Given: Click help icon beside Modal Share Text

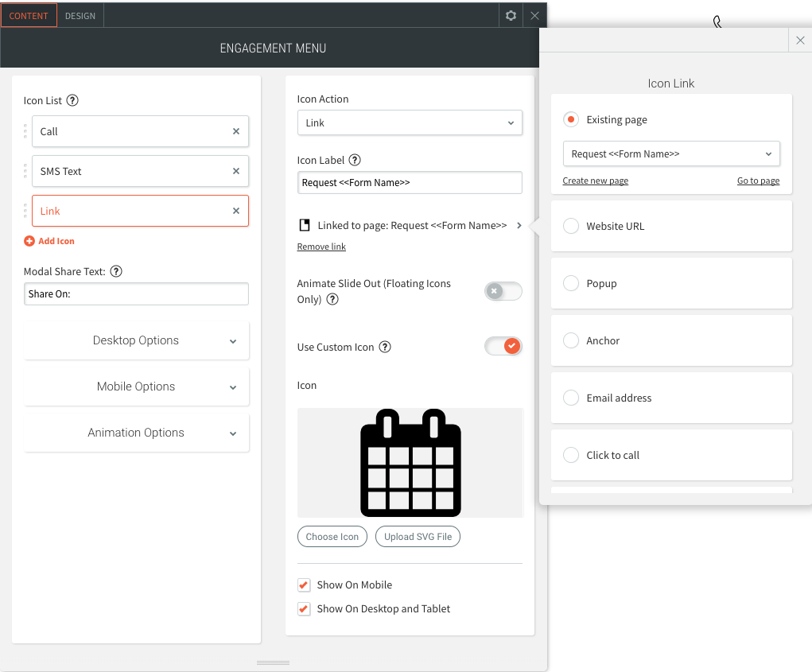Looking at the screenshot, I should pyautogui.click(x=116, y=271).
